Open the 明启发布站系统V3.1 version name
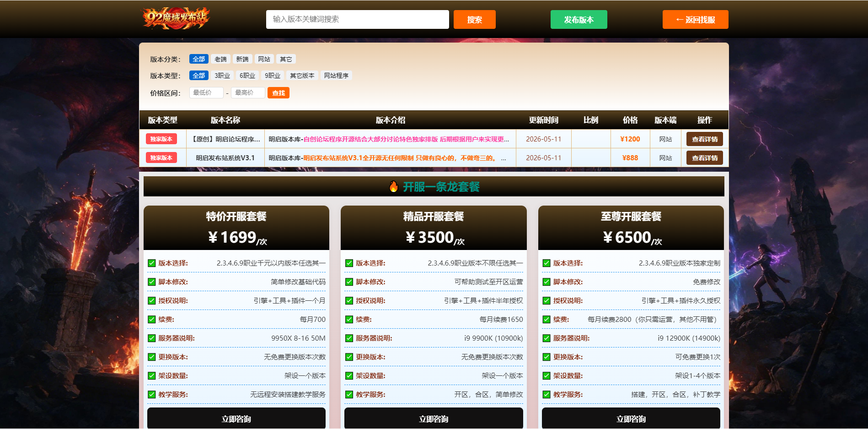The image size is (868, 429). click(x=225, y=158)
